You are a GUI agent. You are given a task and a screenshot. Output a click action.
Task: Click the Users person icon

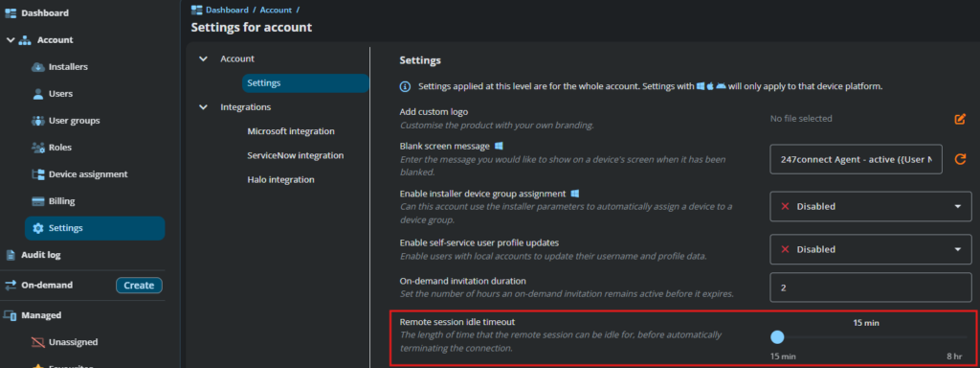click(37, 94)
